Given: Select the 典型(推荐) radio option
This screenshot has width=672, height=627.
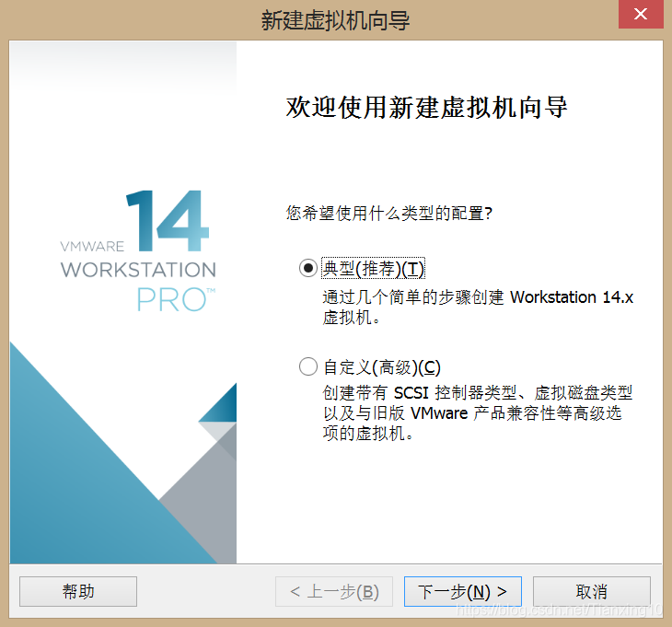Looking at the screenshot, I should [x=308, y=268].
